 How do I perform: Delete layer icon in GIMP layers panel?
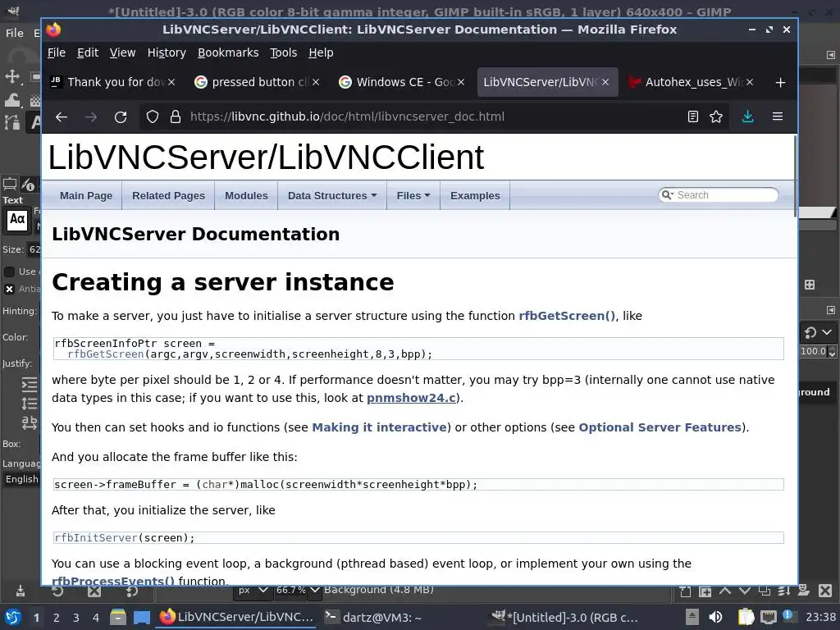825,591
